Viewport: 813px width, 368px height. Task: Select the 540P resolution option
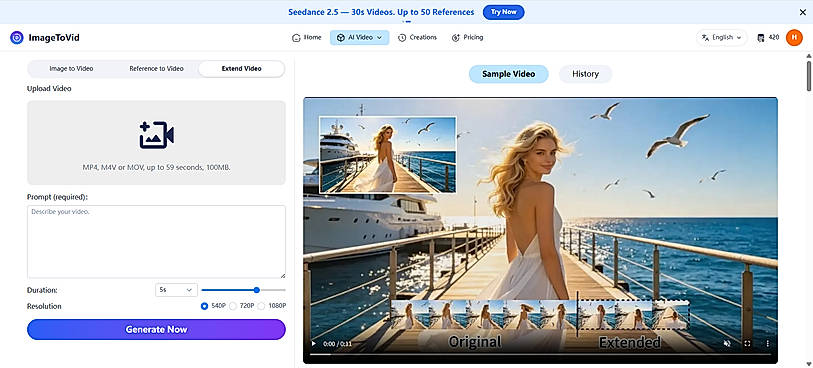click(x=204, y=306)
